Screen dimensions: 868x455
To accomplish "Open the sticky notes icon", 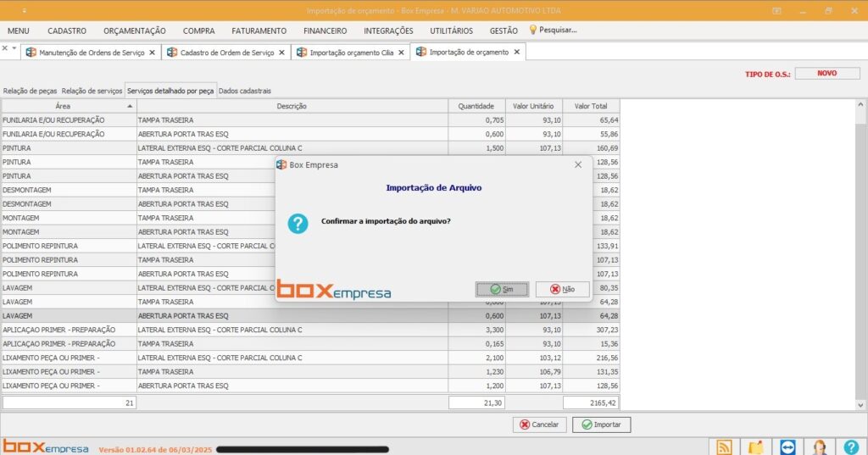I will [755, 447].
